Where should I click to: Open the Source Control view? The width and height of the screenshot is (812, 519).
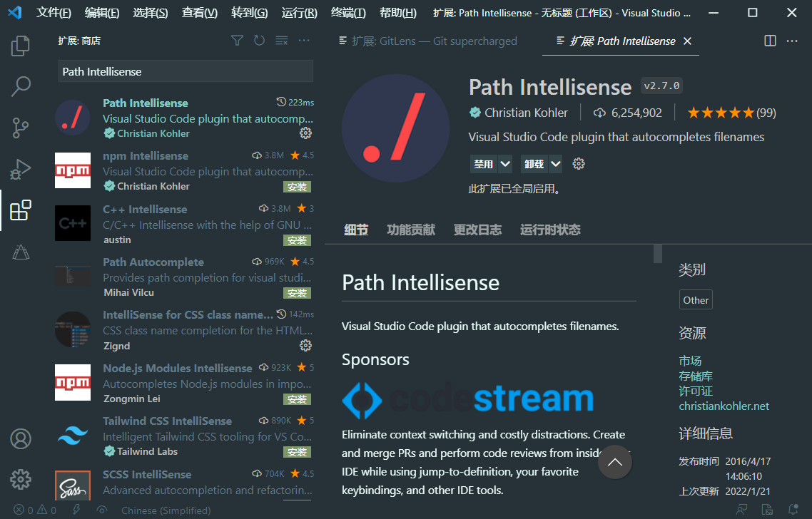[21, 128]
